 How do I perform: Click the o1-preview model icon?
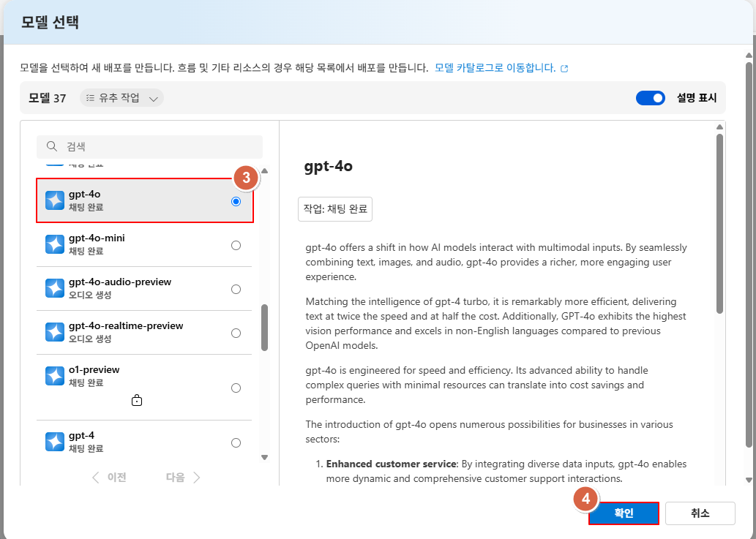(x=54, y=376)
